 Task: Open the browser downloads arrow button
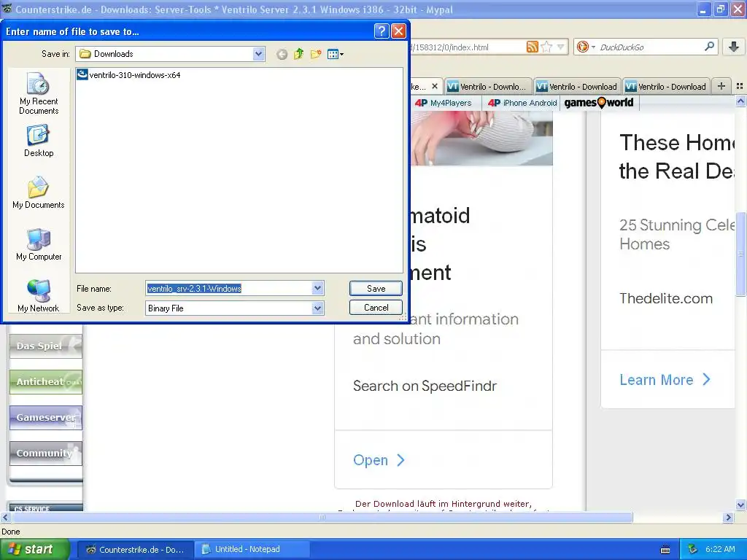point(734,47)
